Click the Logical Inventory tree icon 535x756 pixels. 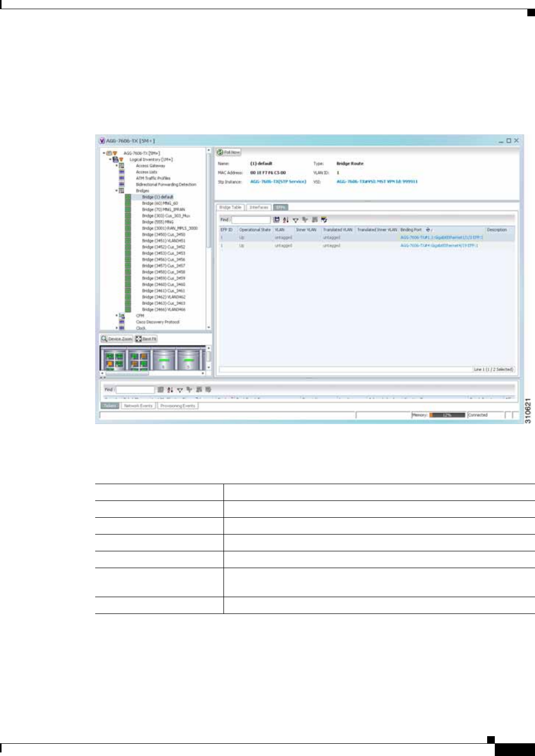click(116, 159)
